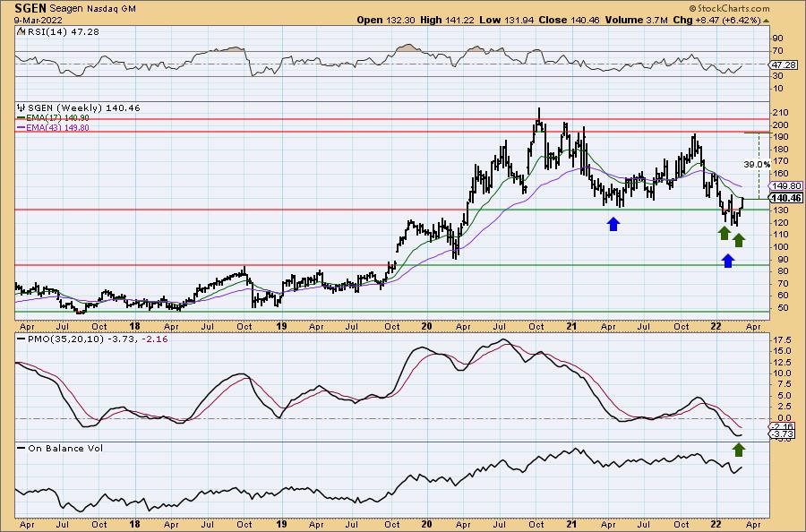Select the EMA(17) 140.90 legend text

57,118
